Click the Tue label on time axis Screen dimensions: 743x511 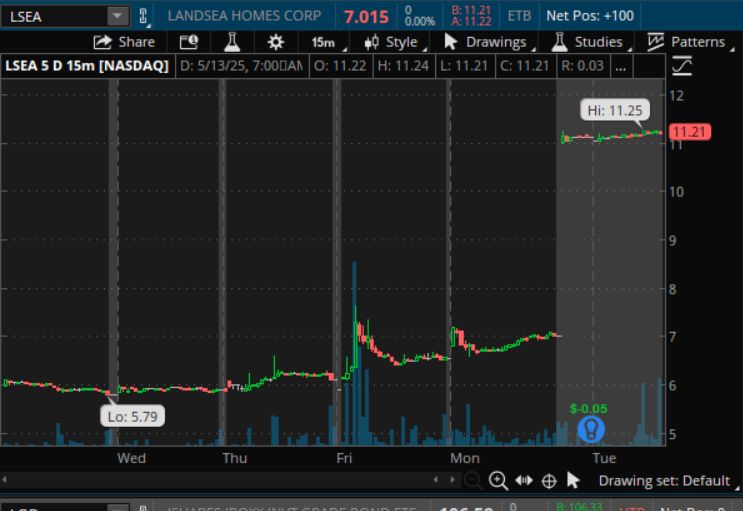(604, 458)
